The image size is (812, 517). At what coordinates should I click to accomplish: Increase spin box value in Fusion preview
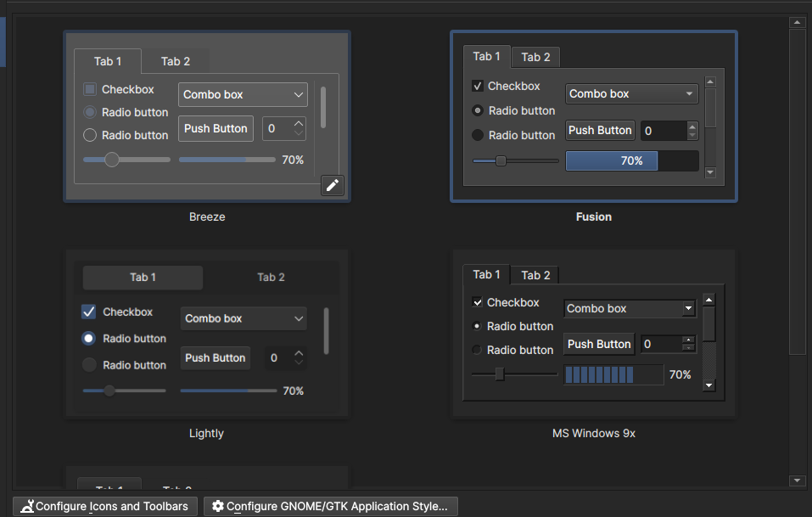[x=692, y=126]
